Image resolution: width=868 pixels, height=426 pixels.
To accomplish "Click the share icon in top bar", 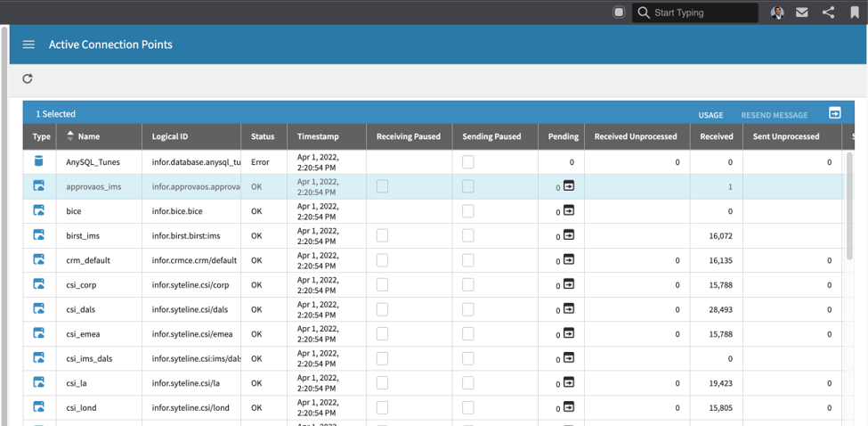I will coord(828,12).
